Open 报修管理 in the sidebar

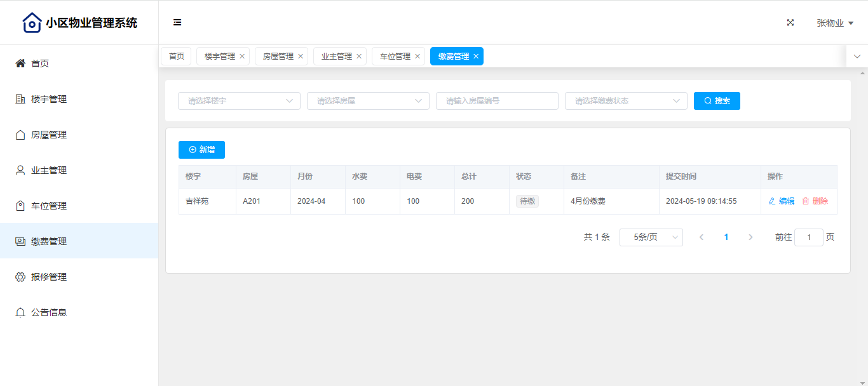click(49, 277)
